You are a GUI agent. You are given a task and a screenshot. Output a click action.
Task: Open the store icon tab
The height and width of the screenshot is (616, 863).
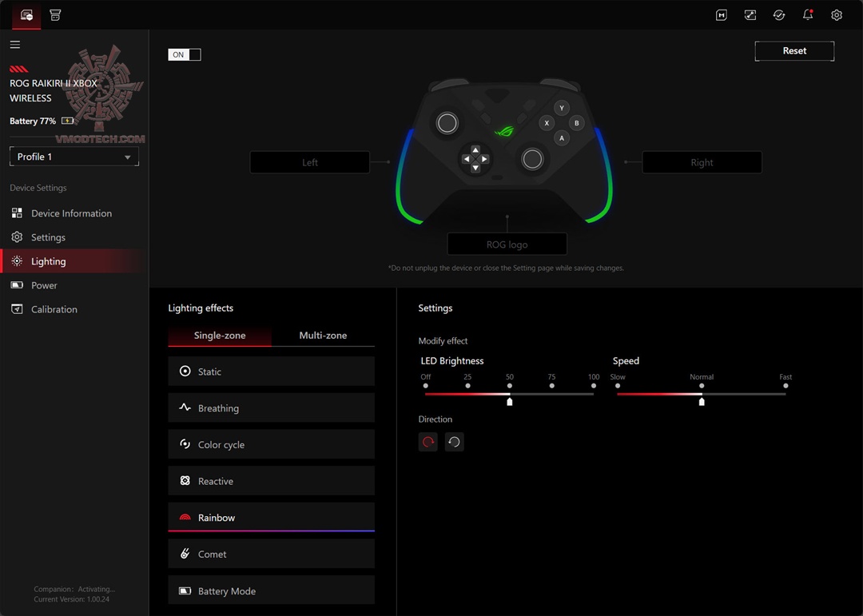(55, 15)
